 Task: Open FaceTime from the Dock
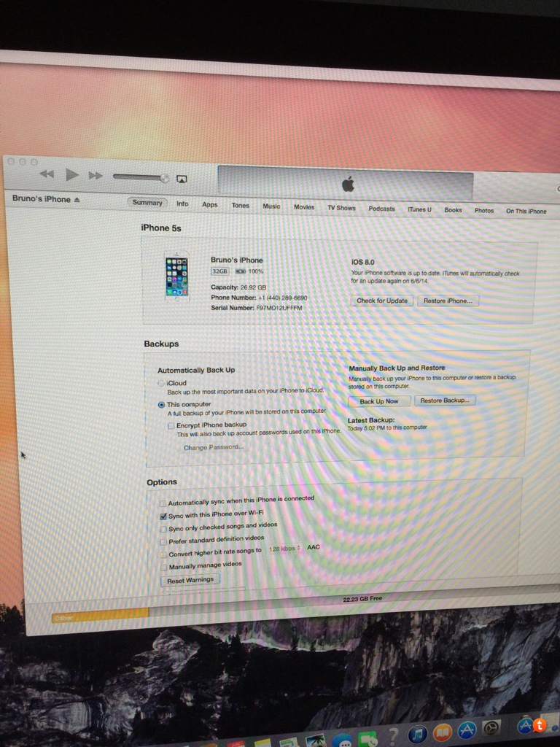pos(367,740)
